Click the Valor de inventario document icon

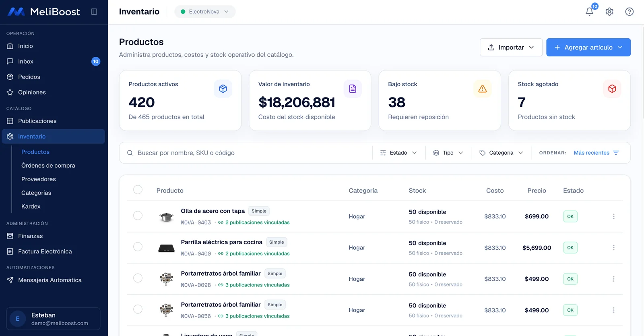(353, 89)
